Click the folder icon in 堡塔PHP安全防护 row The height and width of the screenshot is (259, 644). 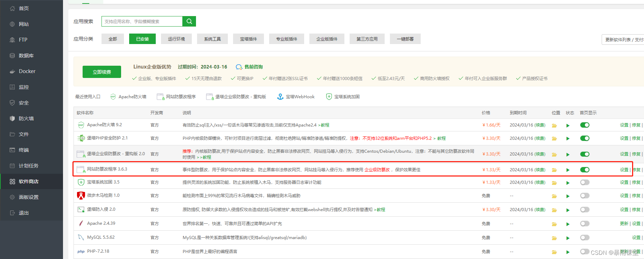point(554,139)
